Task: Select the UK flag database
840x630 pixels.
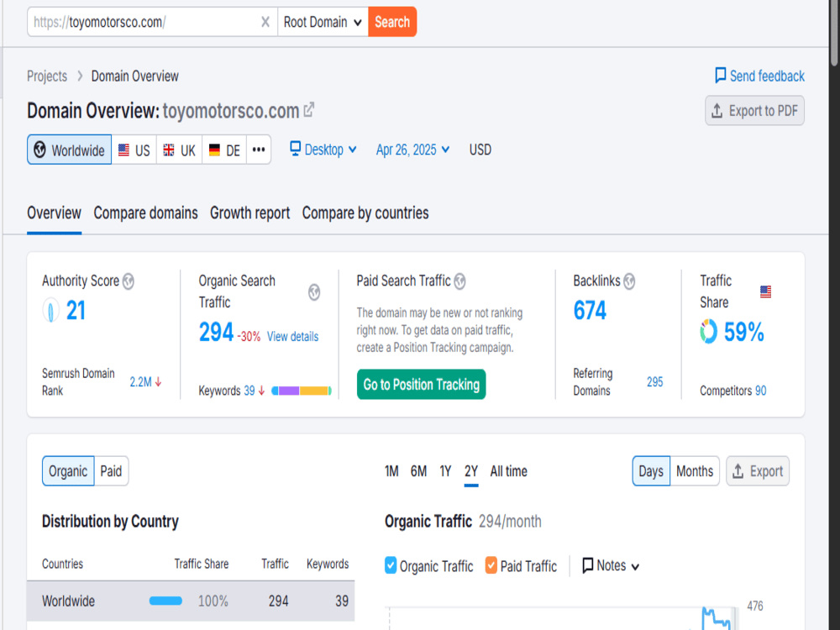Action: (180, 150)
